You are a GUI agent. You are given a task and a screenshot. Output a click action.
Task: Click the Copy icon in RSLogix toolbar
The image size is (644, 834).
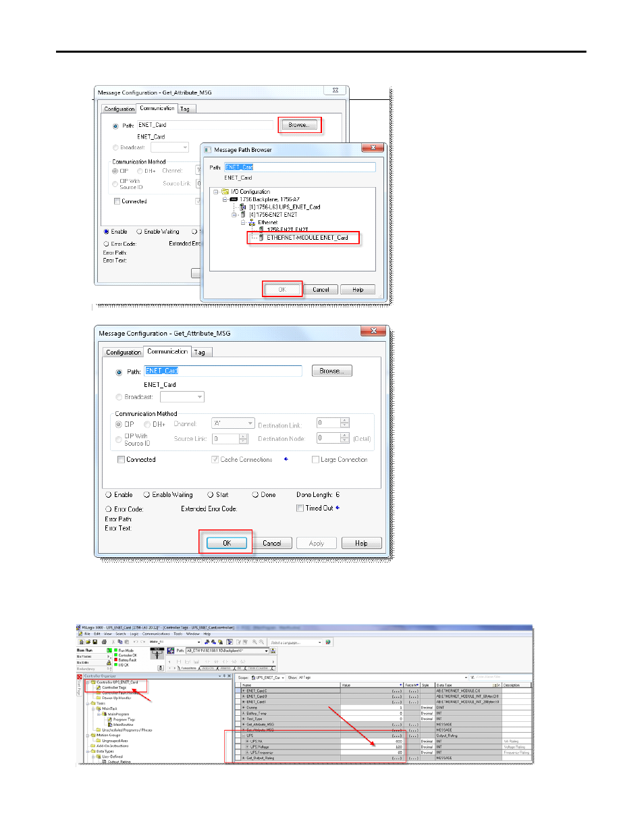[119, 642]
